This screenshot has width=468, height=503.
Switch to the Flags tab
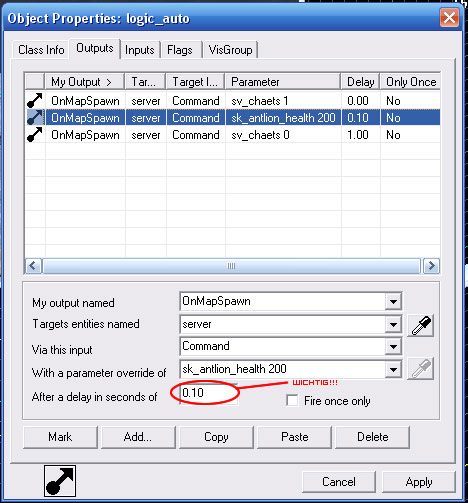click(180, 50)
